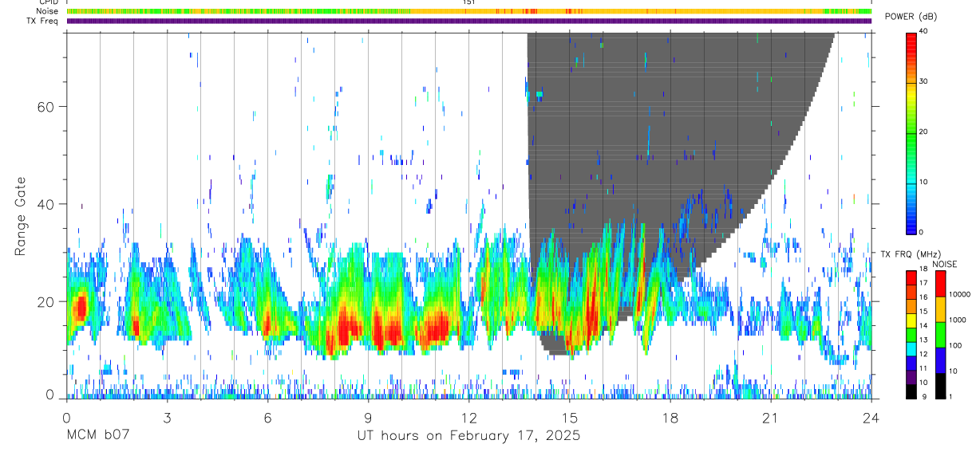Click the 'TX FRQ (MHz)' legend title
Viewport: 980px width, 452px height.
click(911, 254)
